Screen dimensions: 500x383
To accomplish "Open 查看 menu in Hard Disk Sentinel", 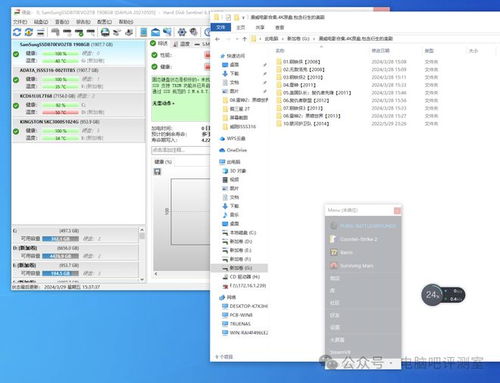I will point(62,22).
